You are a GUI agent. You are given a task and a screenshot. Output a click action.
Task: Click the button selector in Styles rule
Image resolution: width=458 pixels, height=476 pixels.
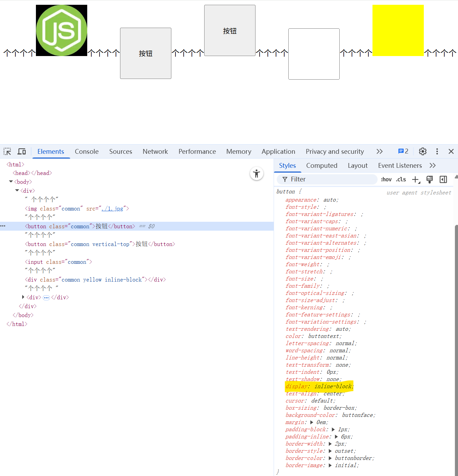pos(286,191)
